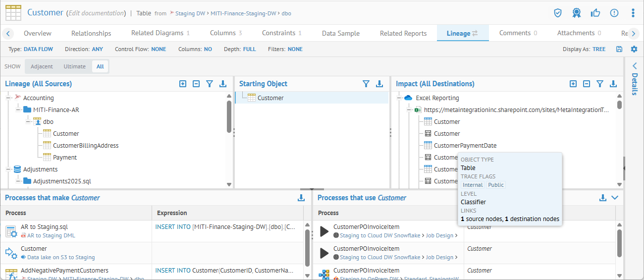Click the shield checkmark icon in header
Image resolution: width=644 pixels, height=280 pixels.
[558, 13]
